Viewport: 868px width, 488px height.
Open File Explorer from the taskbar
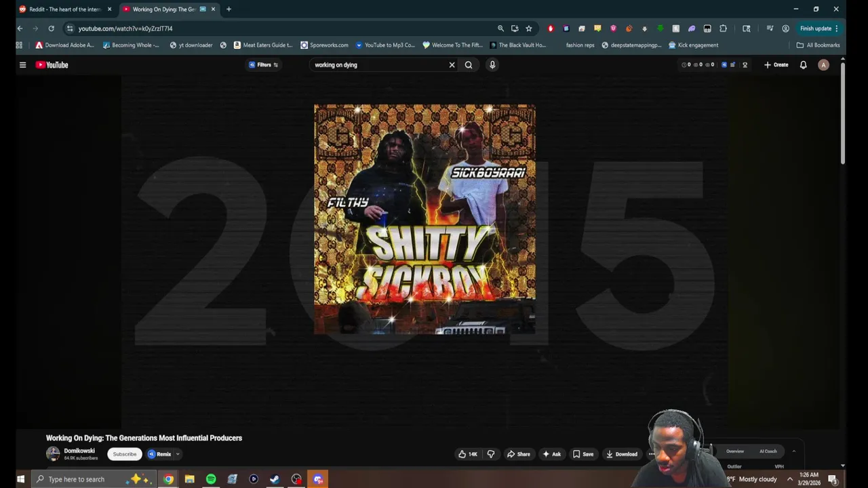click(x=190, y=479)
